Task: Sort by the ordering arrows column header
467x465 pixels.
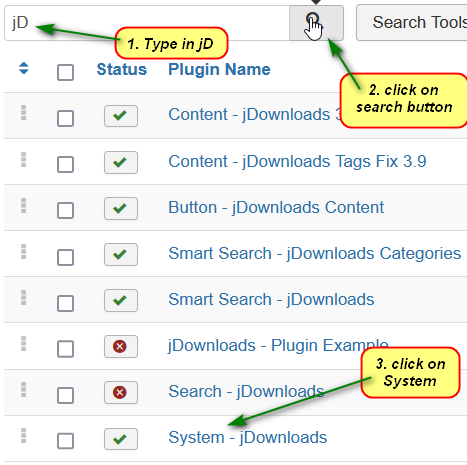Action: point(24,68)
